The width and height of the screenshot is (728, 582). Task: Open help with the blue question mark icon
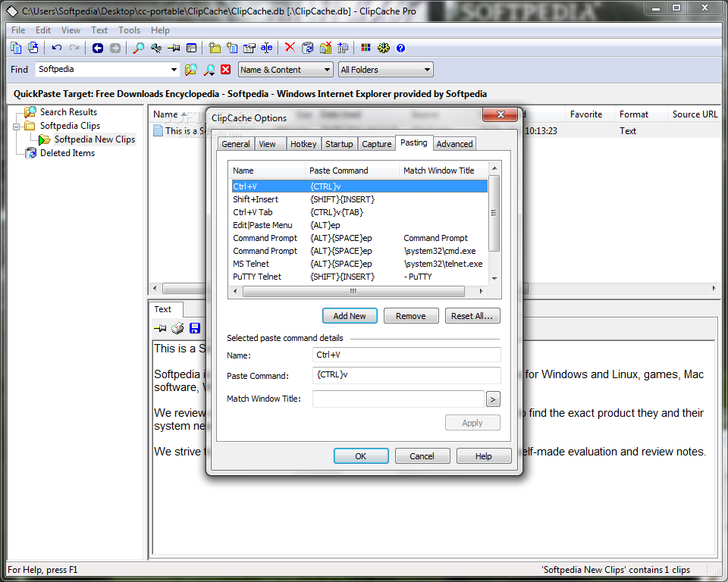pyautogui.click(x=400, y=48)
